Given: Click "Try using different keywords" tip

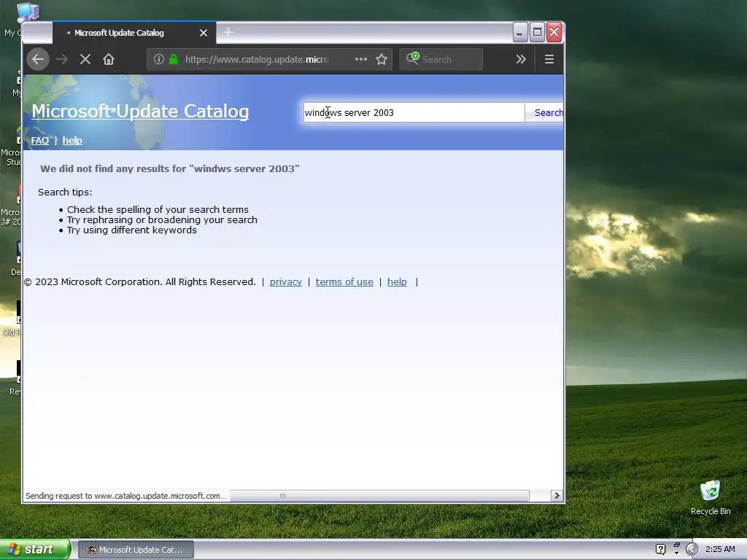Looking at the screenshot, I should tap(132, 230).
